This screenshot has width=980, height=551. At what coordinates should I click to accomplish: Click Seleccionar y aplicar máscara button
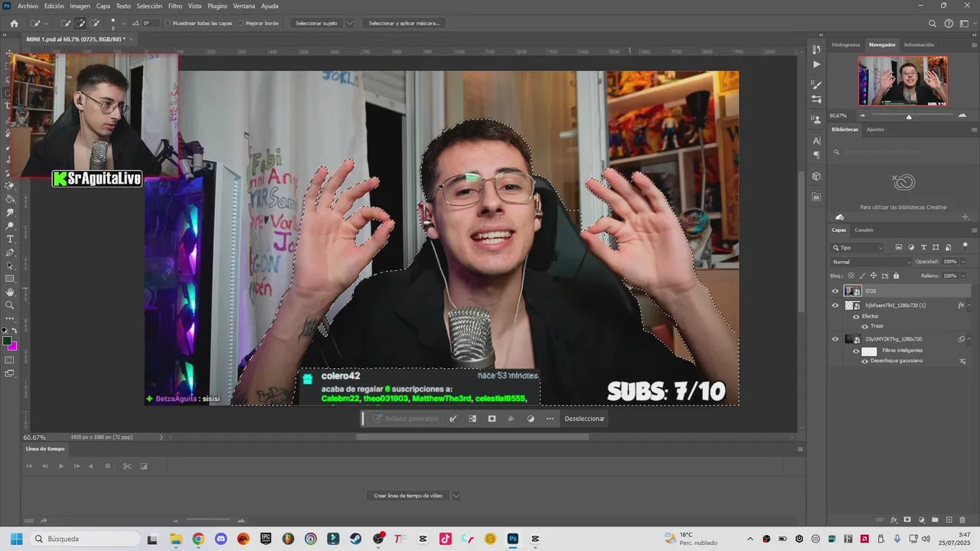click(x=404, y=23)
